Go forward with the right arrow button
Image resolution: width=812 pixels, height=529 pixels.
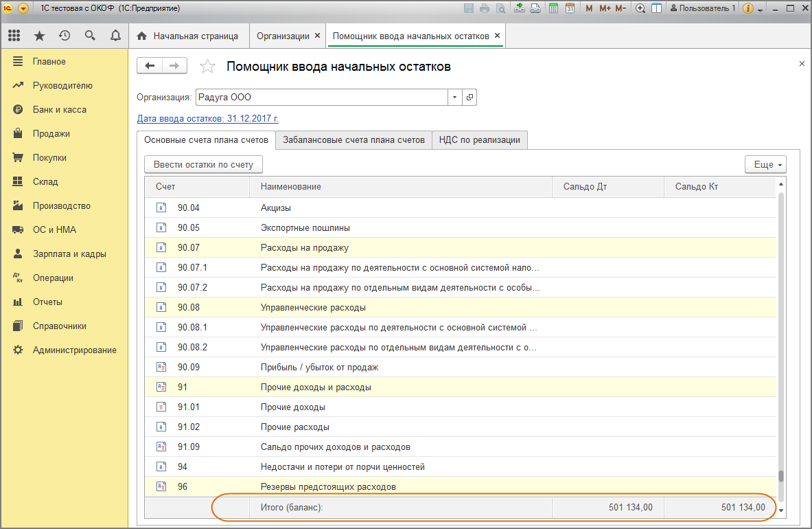pyautogui.click(x=174, y=66)
